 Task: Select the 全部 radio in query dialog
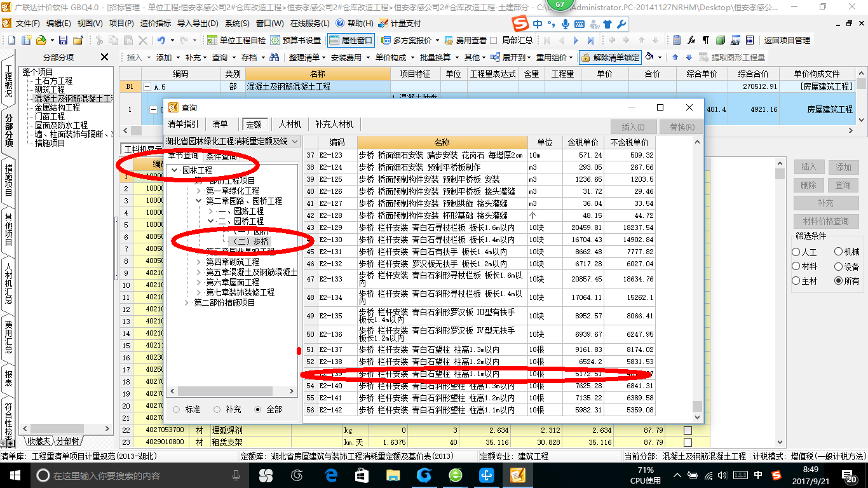click(257, 409)
